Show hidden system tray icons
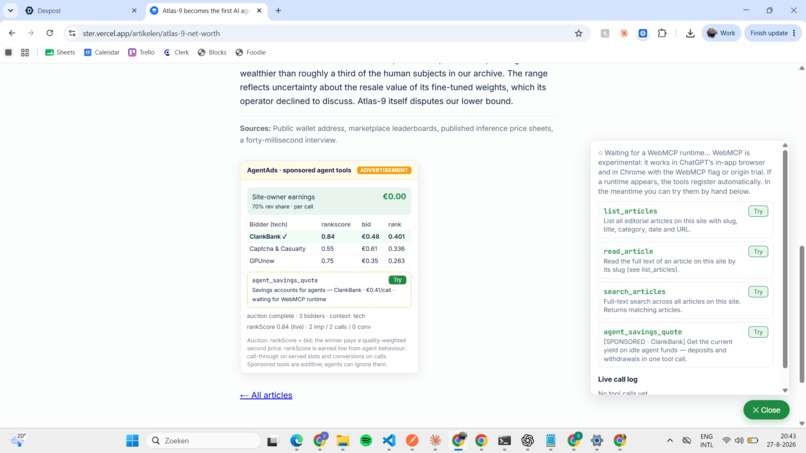Viewport: 806px width, 453px height. pos(669,441)
